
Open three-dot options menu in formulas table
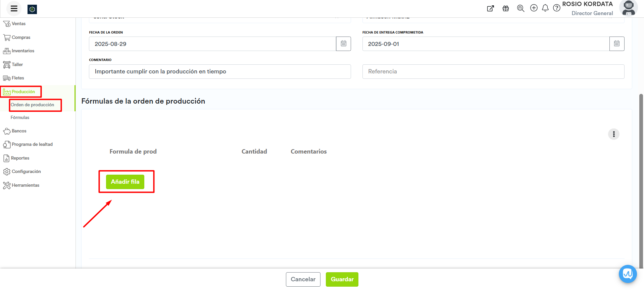613,134
